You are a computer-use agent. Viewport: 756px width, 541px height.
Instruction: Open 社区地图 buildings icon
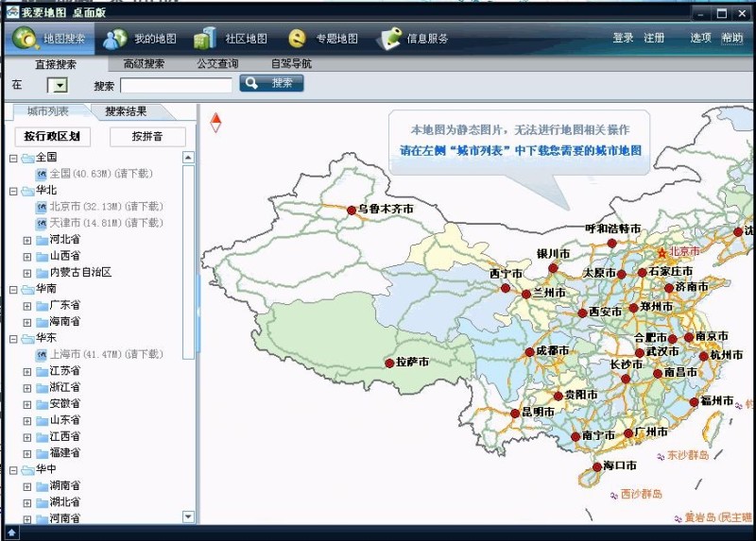coord(205,39)
